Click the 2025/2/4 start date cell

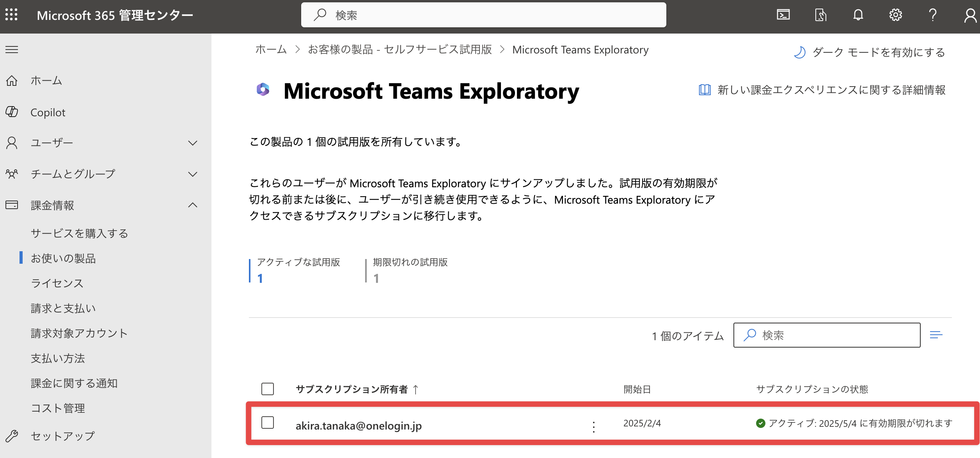pos(642,423)
